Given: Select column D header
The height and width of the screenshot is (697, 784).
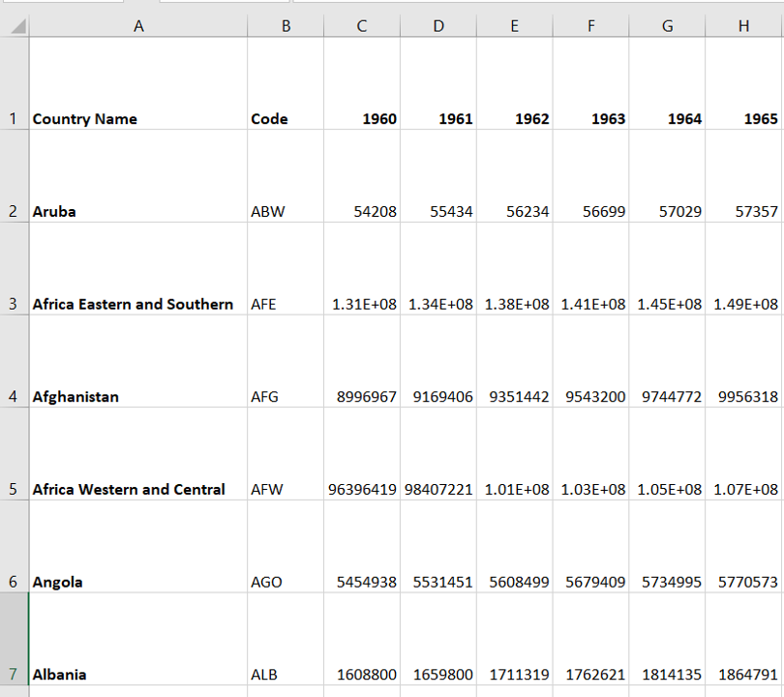Looking at the screenshot, I should tap(438, 26).
